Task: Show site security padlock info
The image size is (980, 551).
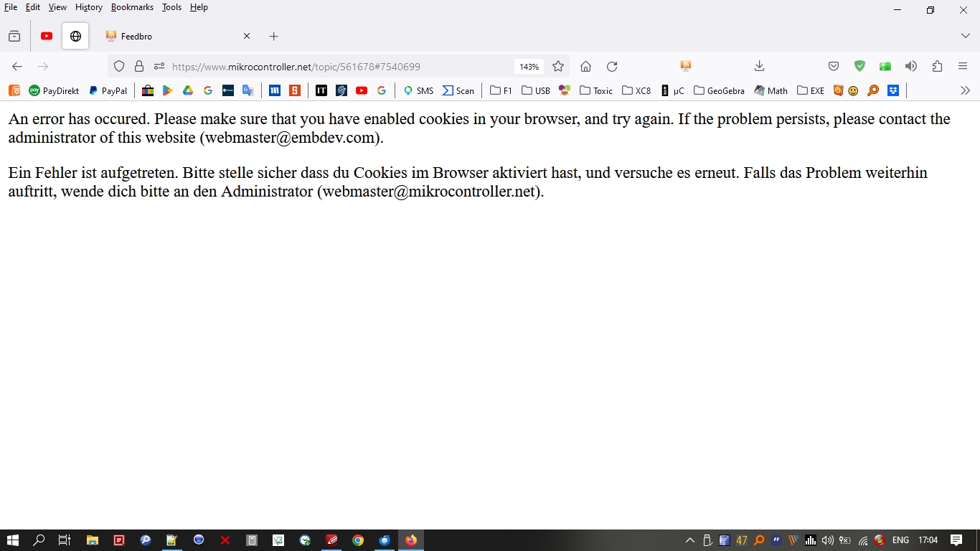Action: click(x=139, y=66)
